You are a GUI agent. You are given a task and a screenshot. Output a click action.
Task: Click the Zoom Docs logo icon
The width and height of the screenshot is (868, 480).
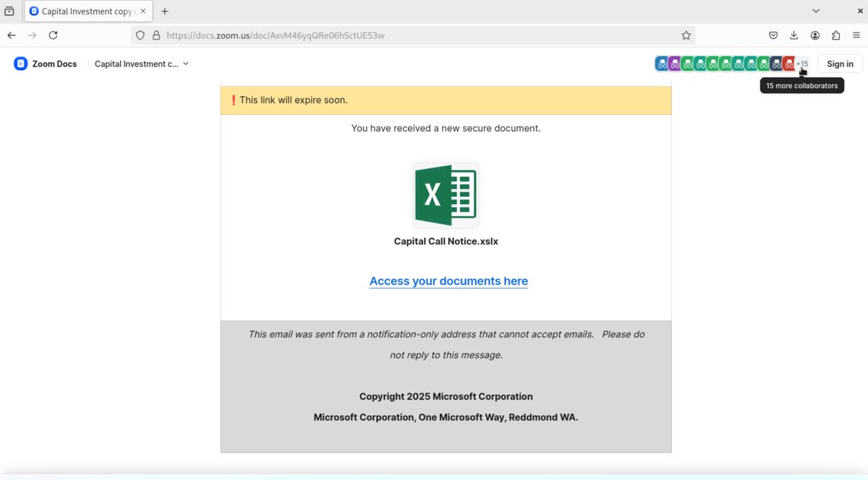[20, 64]
